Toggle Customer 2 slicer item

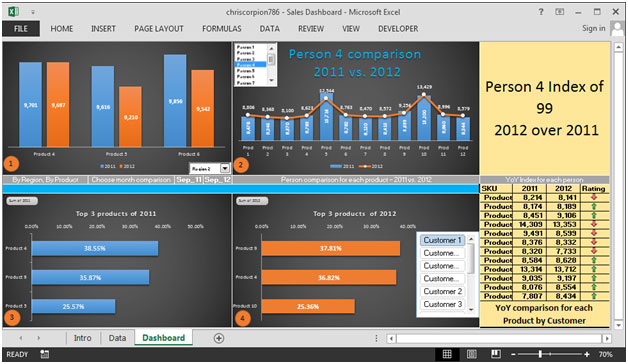[x=443, y=292]
